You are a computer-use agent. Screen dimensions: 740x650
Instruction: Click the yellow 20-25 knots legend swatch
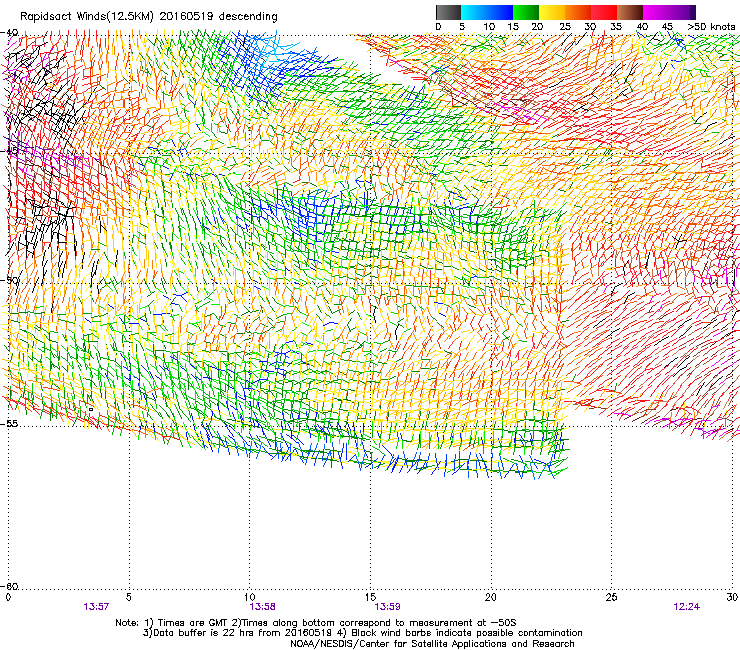coord(552,12)
